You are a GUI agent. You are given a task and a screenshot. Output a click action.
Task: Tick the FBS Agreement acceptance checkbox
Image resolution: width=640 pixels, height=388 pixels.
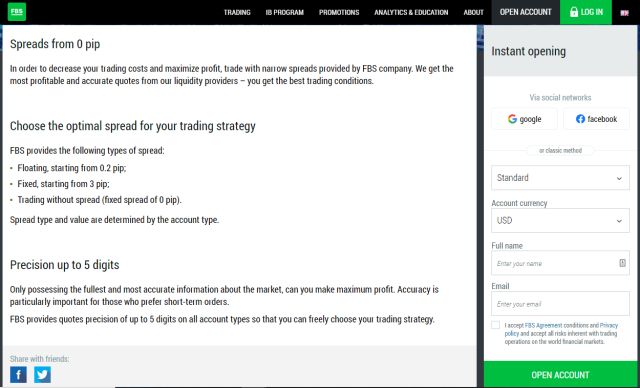496,325
